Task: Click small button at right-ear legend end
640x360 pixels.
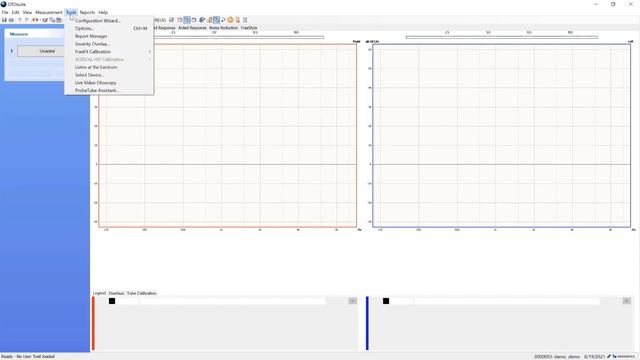Action: (x=353, y=301)
